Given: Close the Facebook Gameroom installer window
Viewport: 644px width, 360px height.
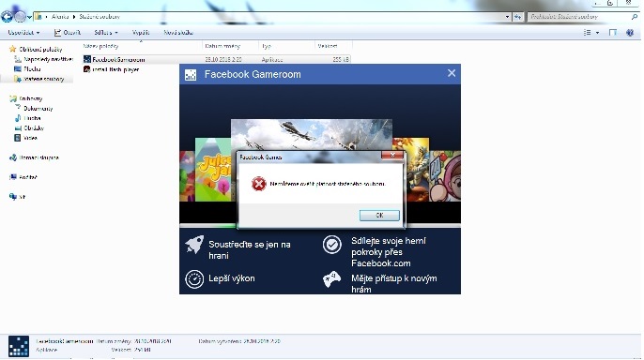Looking at the screenshot, I should (x=452, y=73).
